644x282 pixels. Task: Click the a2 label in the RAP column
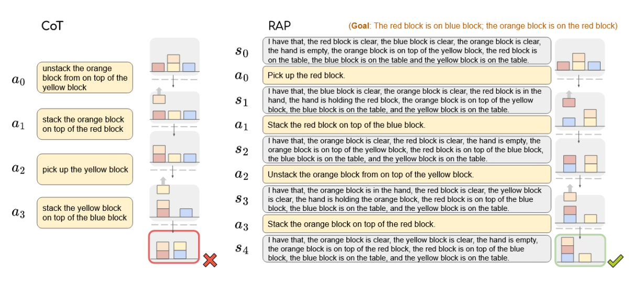[x=242, y=175]
